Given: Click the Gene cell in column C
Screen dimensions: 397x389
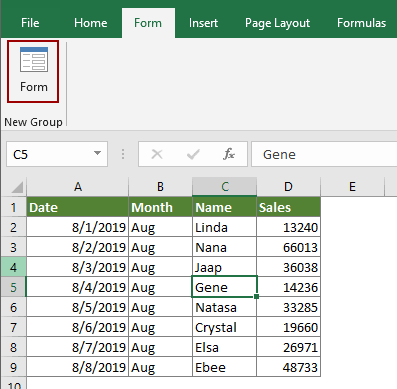Looking at the screenshot, I should tap(224, 287).
